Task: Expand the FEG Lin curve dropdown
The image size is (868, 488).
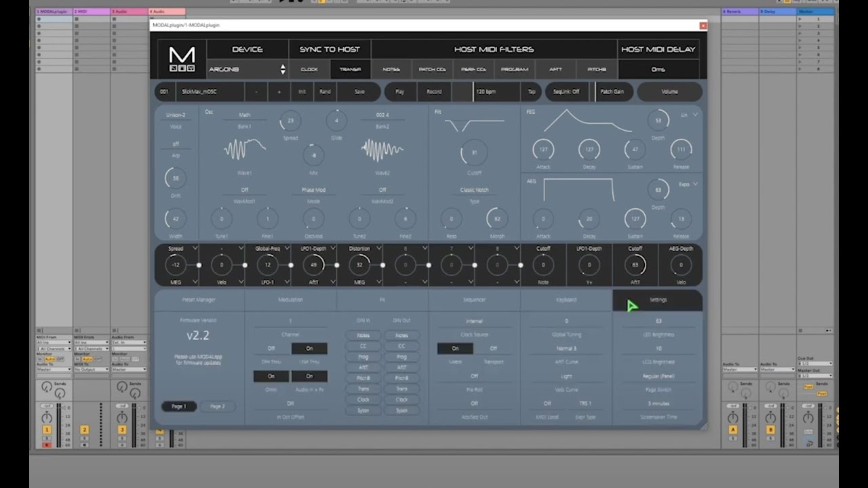Action: (x=689, y=115)
